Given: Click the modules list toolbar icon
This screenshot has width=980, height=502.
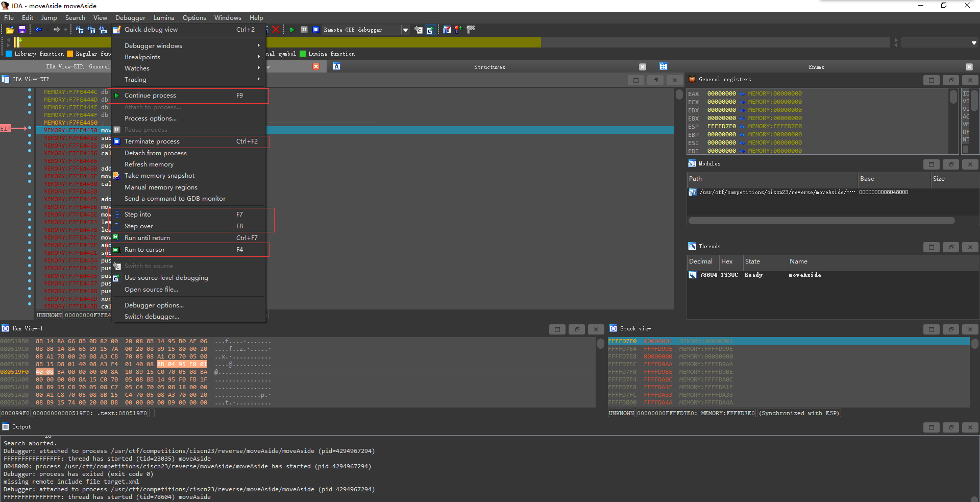Looking at the screenshot, I should click(x=447, y=30).
